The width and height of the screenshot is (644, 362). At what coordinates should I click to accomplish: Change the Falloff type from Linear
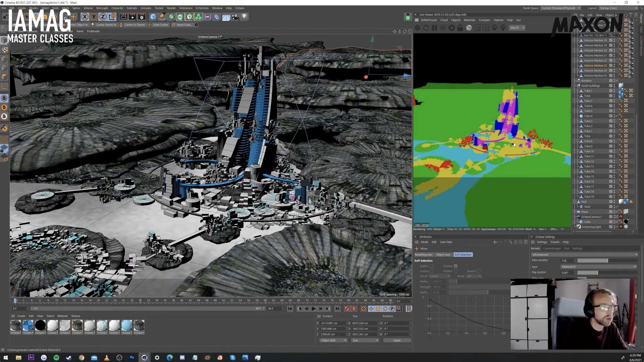(x=440, y=276)
